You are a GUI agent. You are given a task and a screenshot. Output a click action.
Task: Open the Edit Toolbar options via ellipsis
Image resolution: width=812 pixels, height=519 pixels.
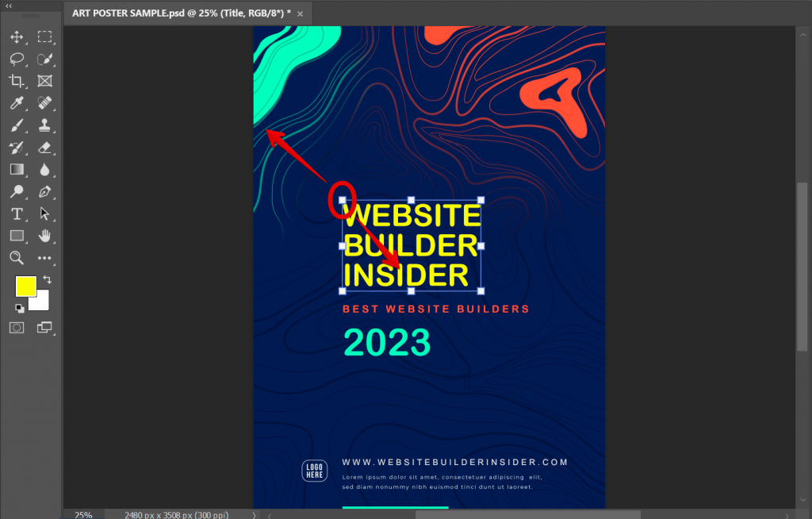(x=45, y=258)
